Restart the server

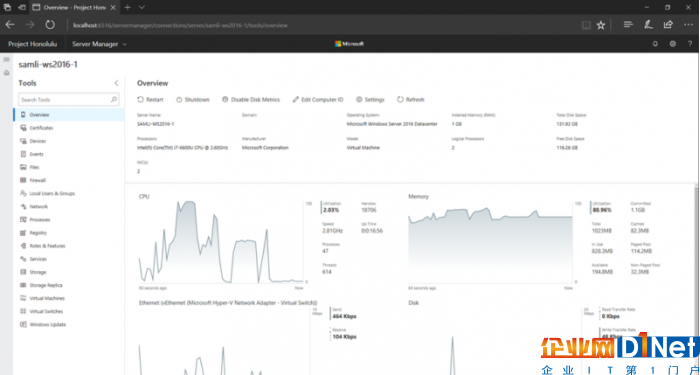[150, 100]
